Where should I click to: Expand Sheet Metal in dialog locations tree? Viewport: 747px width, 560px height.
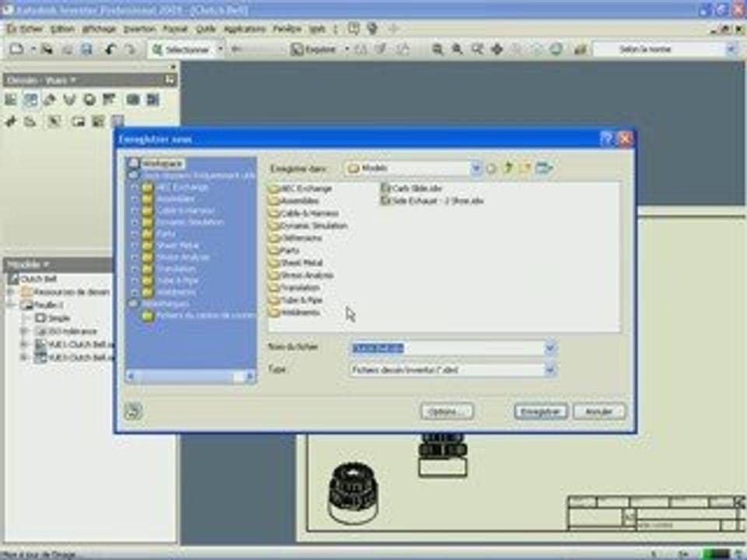(135, 246)
